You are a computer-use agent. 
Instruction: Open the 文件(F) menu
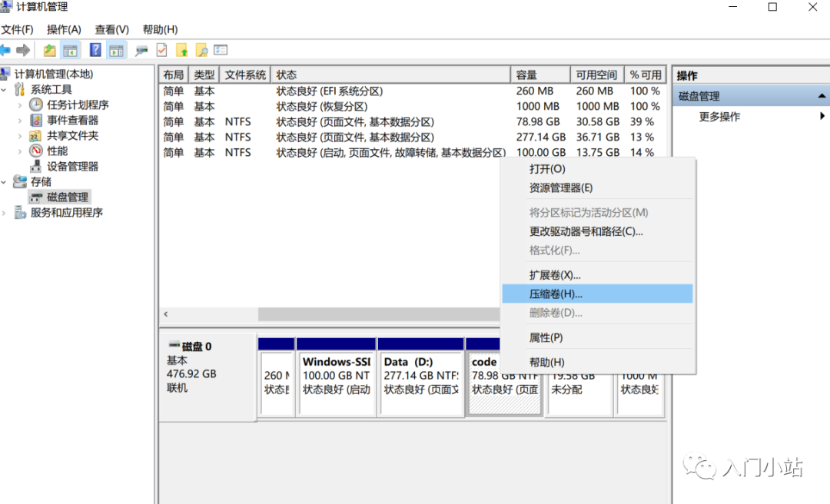[x=17, y=30]
